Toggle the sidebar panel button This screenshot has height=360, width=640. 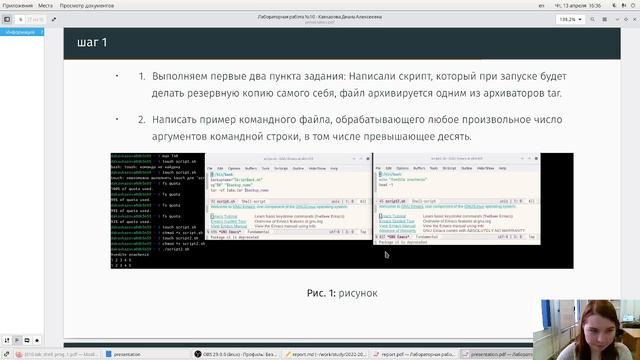[x=7, y=19]
